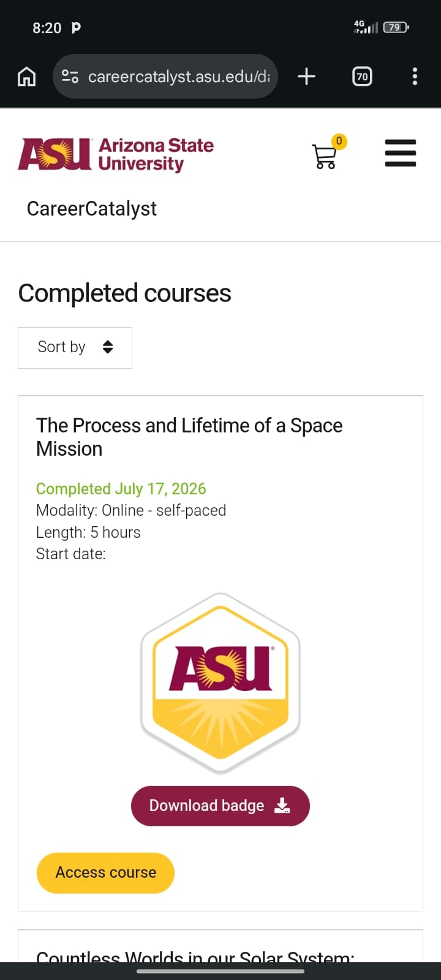Open the hamburger navigation menu
The height and width of the screenshot is (980, 441).
401,153
